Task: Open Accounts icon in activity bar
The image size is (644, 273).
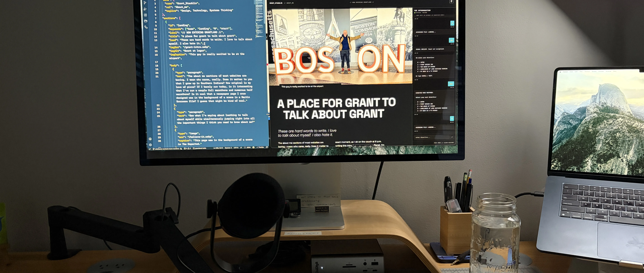Action: (150, 139)
